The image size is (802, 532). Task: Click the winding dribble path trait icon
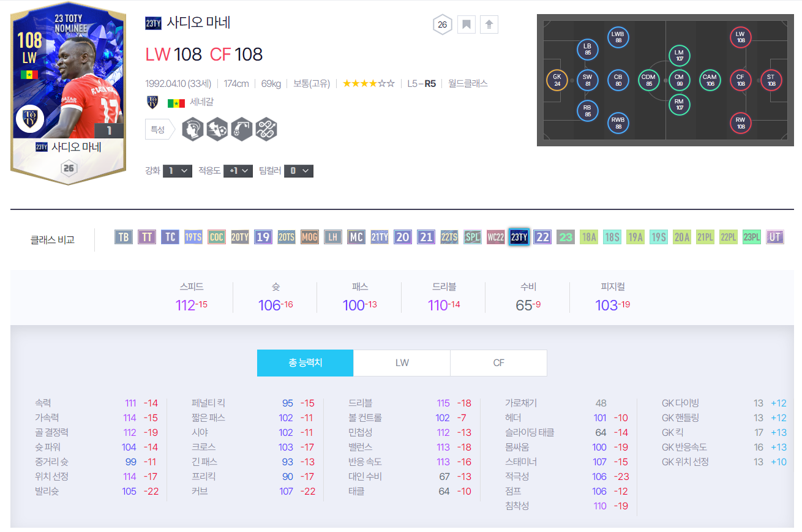pos(266,129)
